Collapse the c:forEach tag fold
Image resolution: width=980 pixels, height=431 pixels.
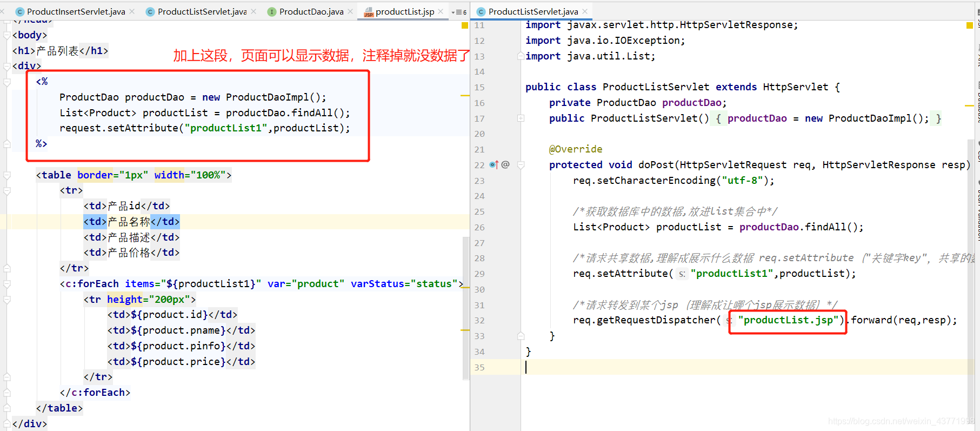point(7,284)
